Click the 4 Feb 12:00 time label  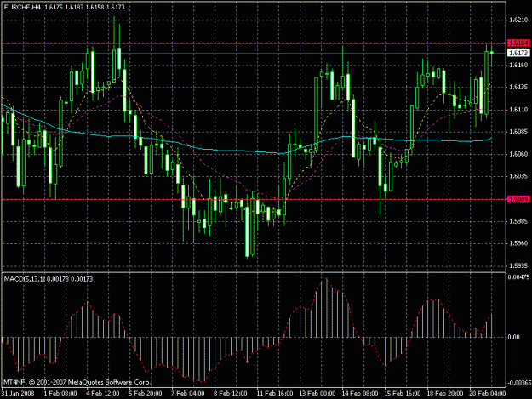pos(103,393)
